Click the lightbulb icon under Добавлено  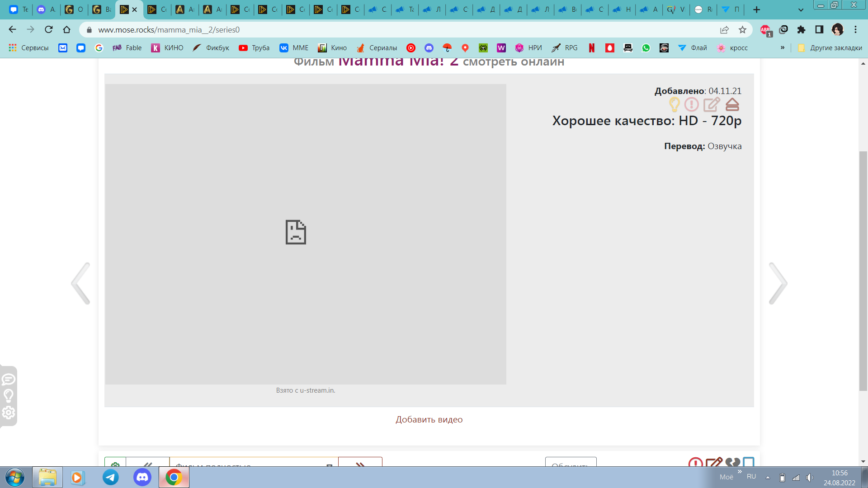674,105
